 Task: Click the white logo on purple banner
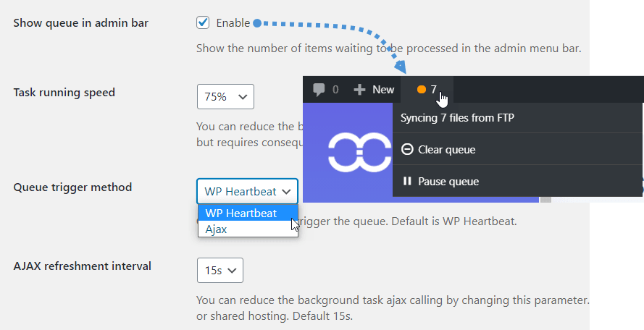point(361,151)
